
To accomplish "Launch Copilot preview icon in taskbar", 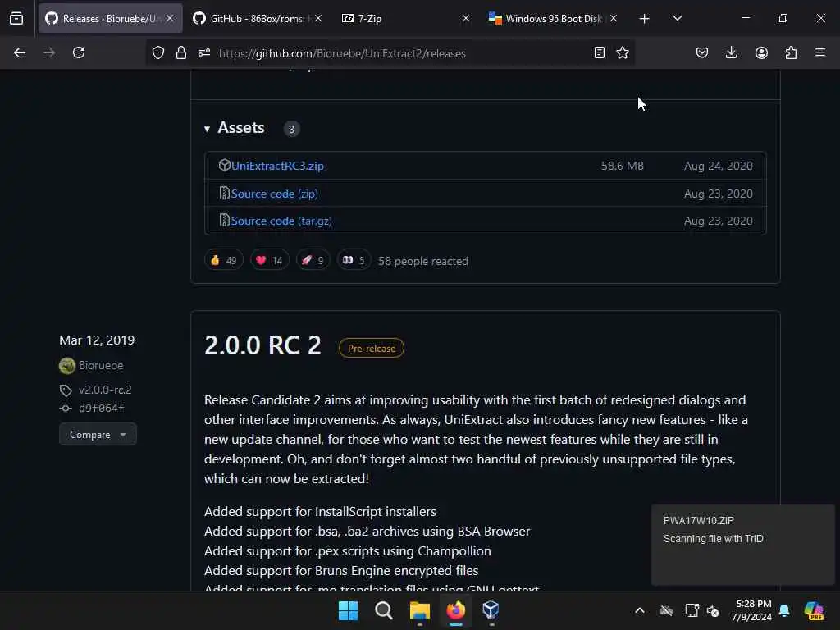I will coord(815,610).
